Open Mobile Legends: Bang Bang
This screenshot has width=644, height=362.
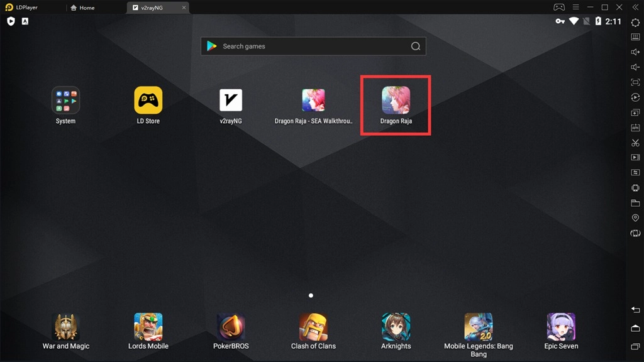tap(478, 327)
